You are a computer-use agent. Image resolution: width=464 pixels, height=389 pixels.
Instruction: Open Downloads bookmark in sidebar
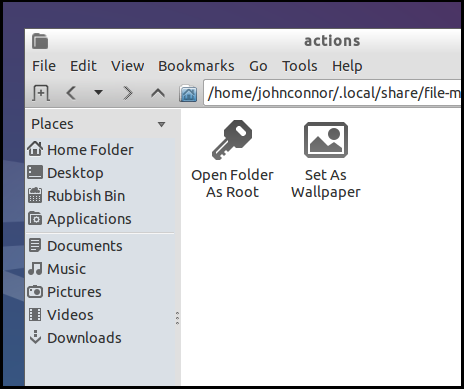[100, 338]
